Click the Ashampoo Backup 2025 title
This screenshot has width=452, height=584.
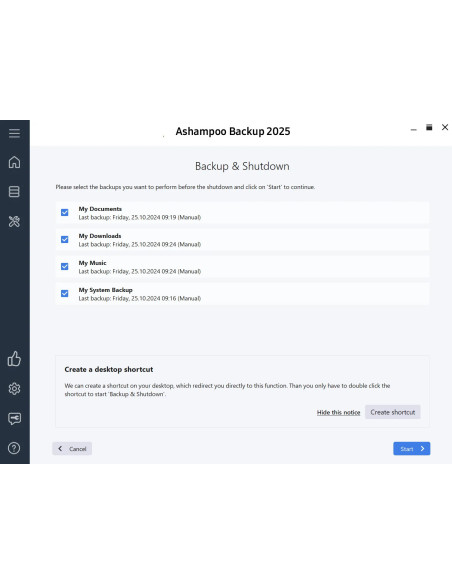tap(233, 131)
